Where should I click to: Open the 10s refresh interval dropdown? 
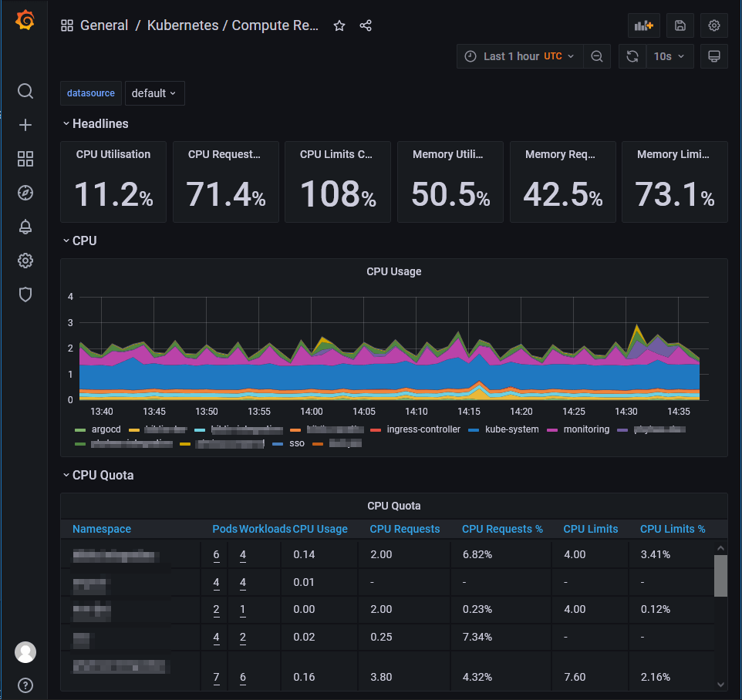pos(669,56)
